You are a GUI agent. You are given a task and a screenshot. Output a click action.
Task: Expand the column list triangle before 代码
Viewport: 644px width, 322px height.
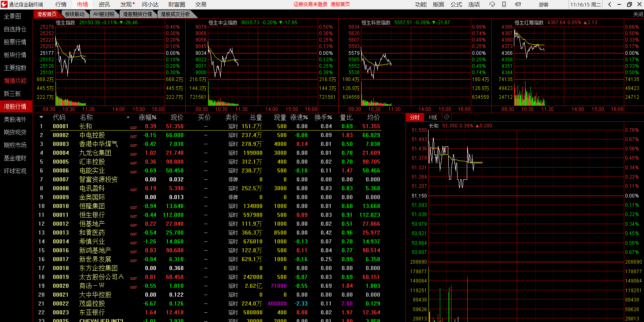pyautogui.click(x=41, y=117)
